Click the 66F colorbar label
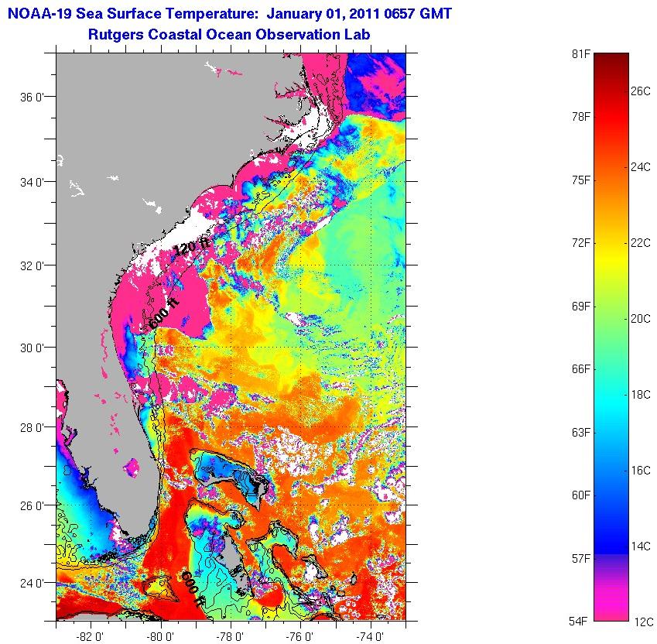 tap(580, 369)
